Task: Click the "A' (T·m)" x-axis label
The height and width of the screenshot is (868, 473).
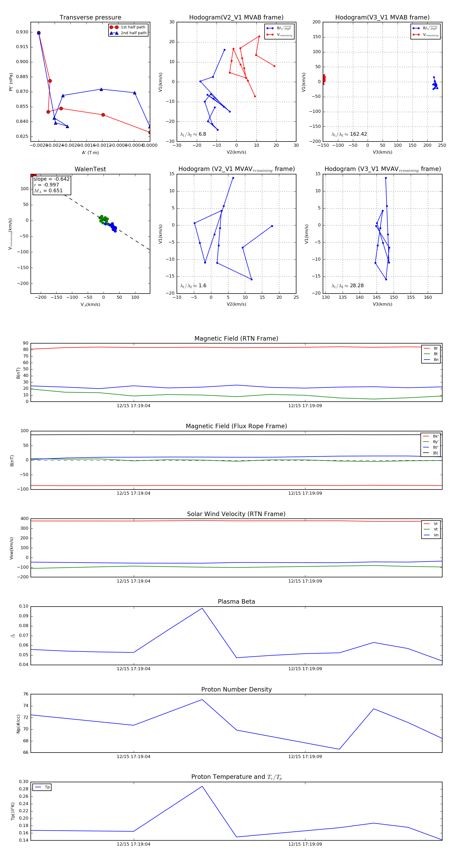Action: click(90, 153)
